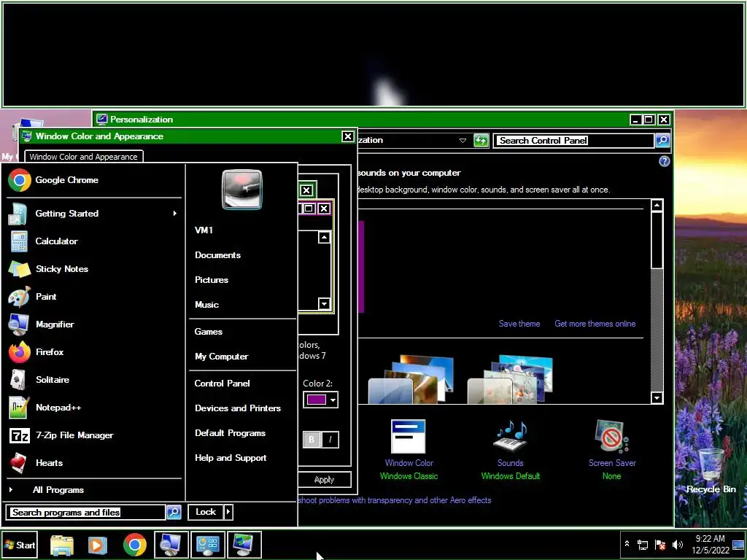Toggle Bold font button in appearance dialog
The height and width of the screenshot is (560, 747).
pos(312,440)
